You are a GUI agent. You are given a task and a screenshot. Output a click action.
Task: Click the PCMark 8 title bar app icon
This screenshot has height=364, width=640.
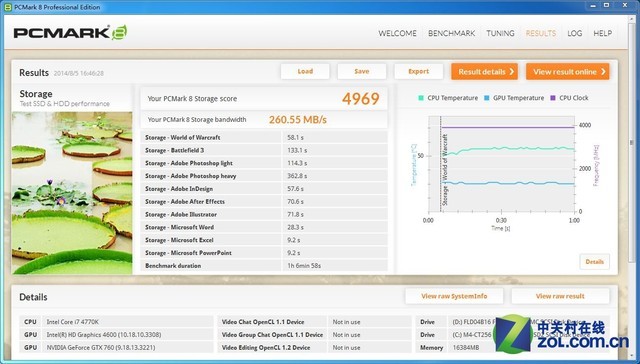pyautogui.click(x=7, y=7)
